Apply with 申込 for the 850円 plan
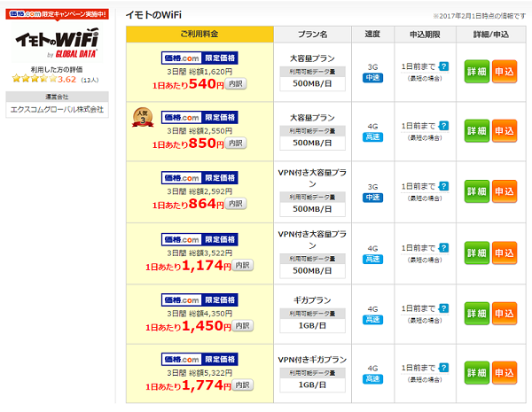 coord(505,131)
